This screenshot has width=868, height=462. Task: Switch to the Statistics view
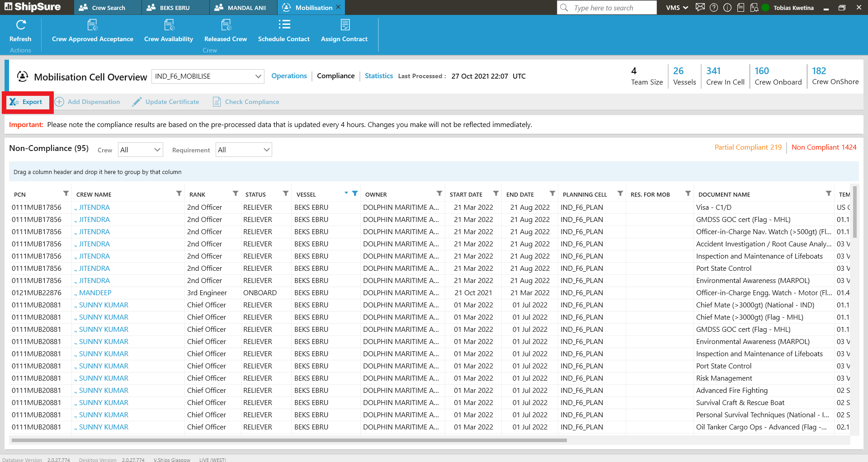(x=378, y=76)
